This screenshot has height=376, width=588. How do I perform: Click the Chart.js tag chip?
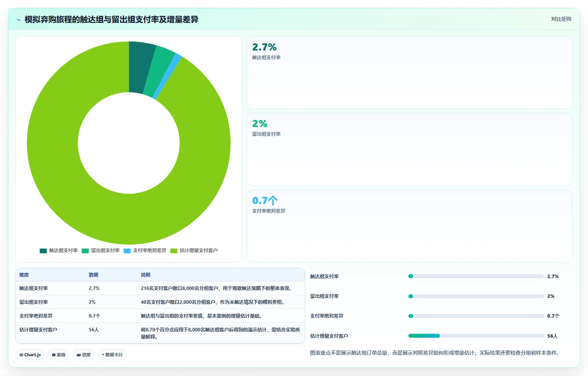[x=30, y=355]
